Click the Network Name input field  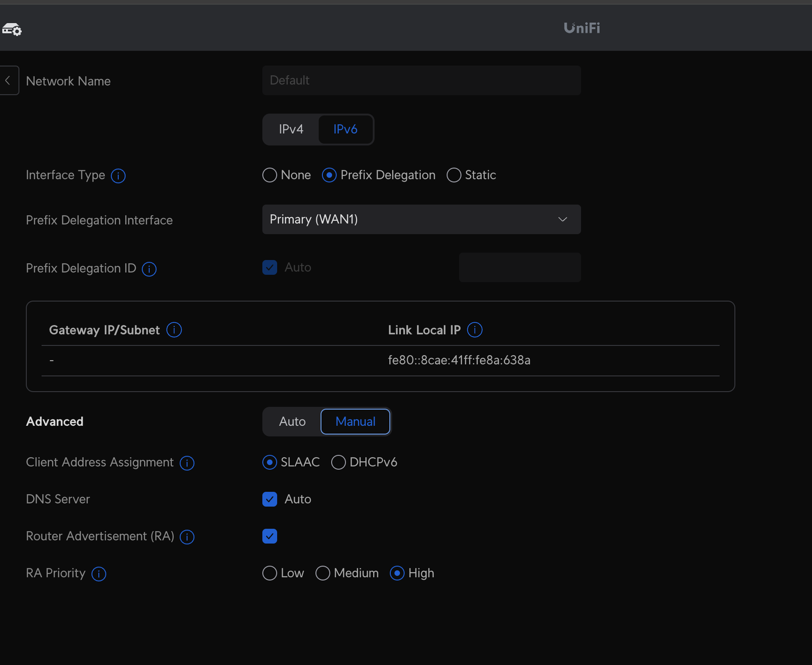click(421, 80)
